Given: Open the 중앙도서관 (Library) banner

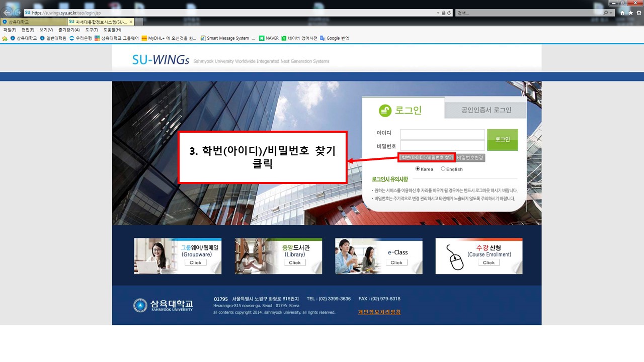Looking at the screenshot, I should tap(278, 256).
